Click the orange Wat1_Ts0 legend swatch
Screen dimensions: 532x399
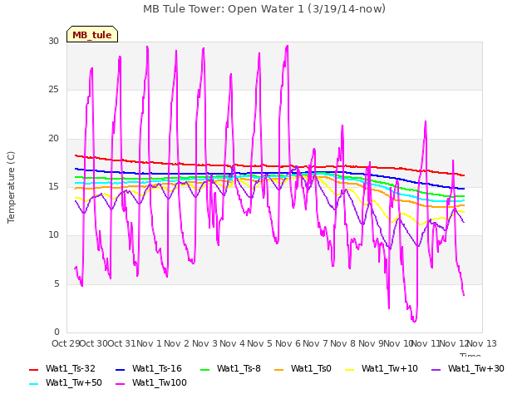[x=279, y=369]
